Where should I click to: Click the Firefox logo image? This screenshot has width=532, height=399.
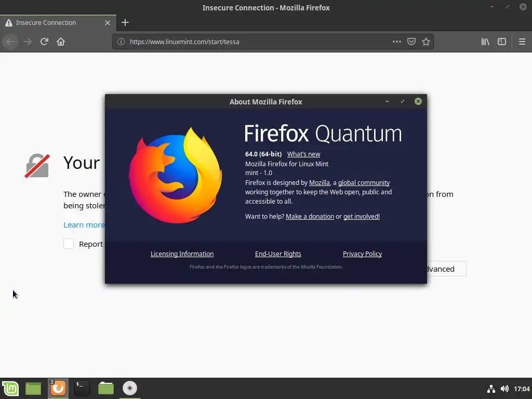(x=175, y=175)
